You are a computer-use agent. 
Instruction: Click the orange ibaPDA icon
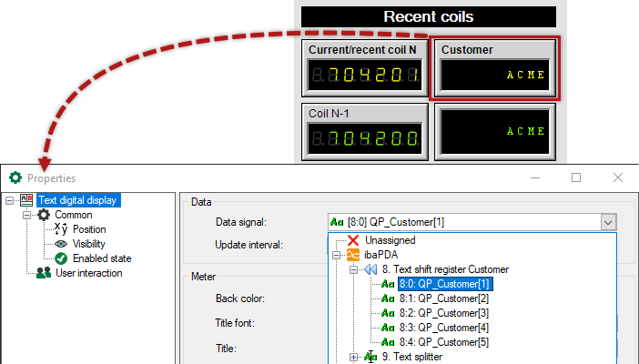click(353, 255)
